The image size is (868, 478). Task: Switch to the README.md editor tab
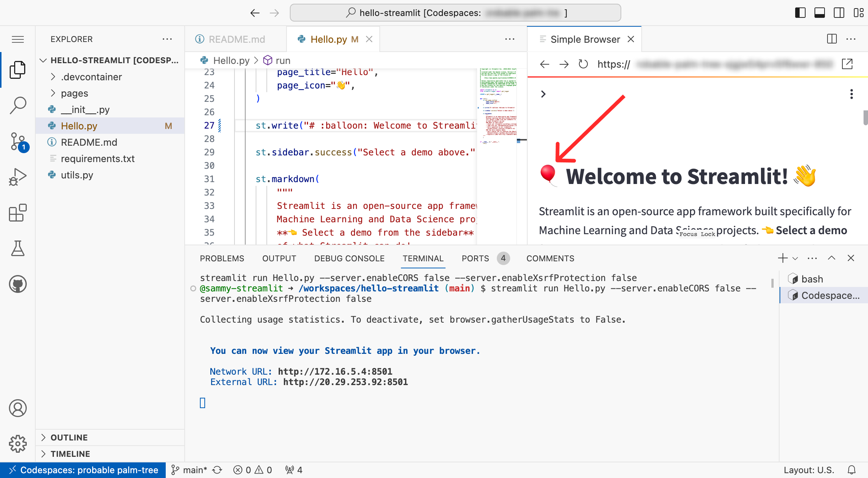[236, 39]
